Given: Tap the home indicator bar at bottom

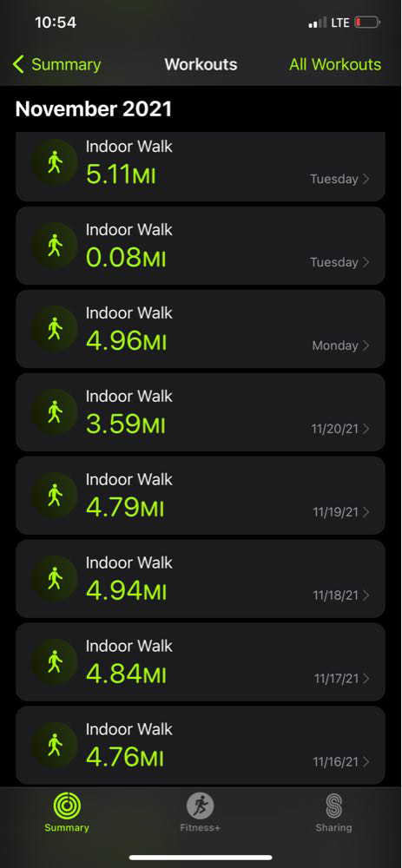Looking at the screenshot, I should pos(201,858).
